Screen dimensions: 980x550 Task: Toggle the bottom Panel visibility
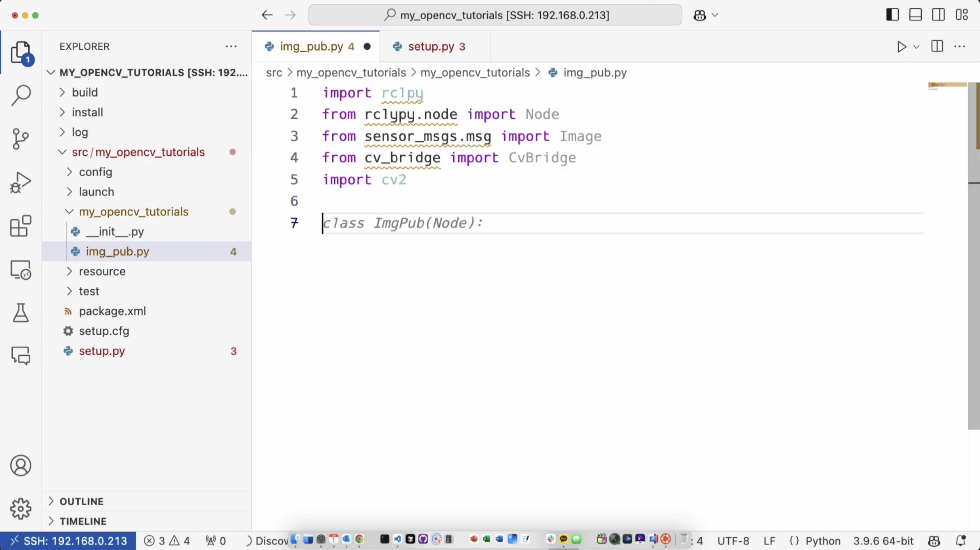(915, 15)
